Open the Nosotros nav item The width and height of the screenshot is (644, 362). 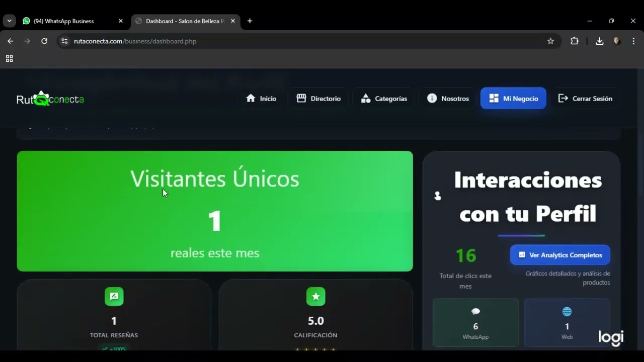[x=448, y=99]
